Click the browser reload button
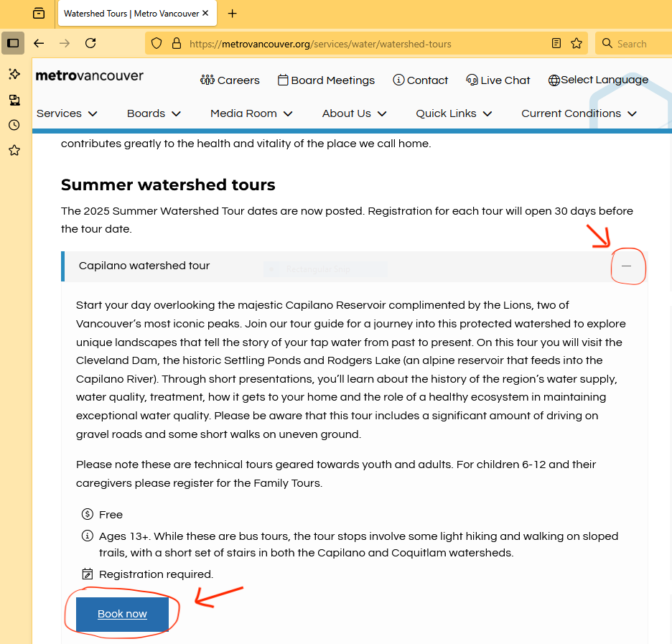This screenshot has width=672, height=644. click(90, 43)
